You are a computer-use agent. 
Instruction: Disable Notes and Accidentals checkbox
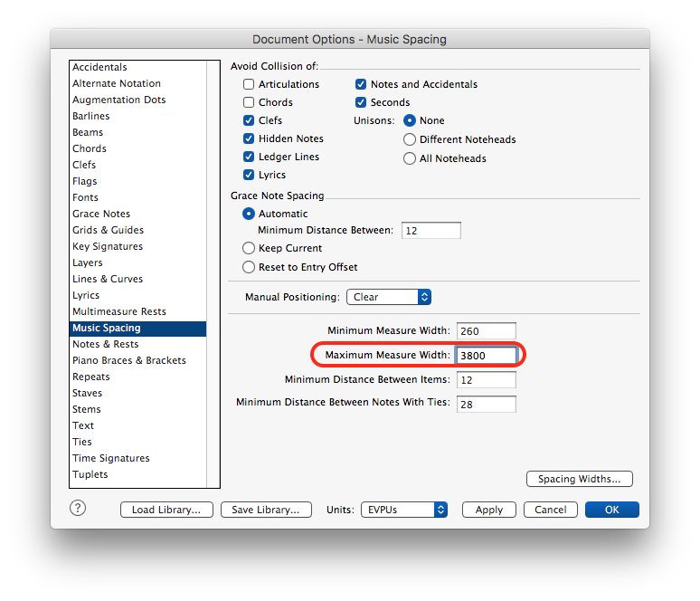[361, 84]
